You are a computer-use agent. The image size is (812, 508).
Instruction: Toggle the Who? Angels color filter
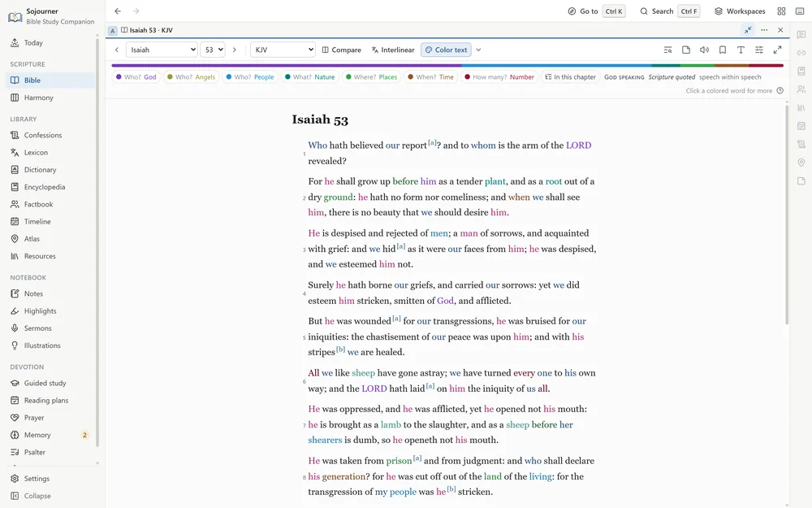coord(191,76)
